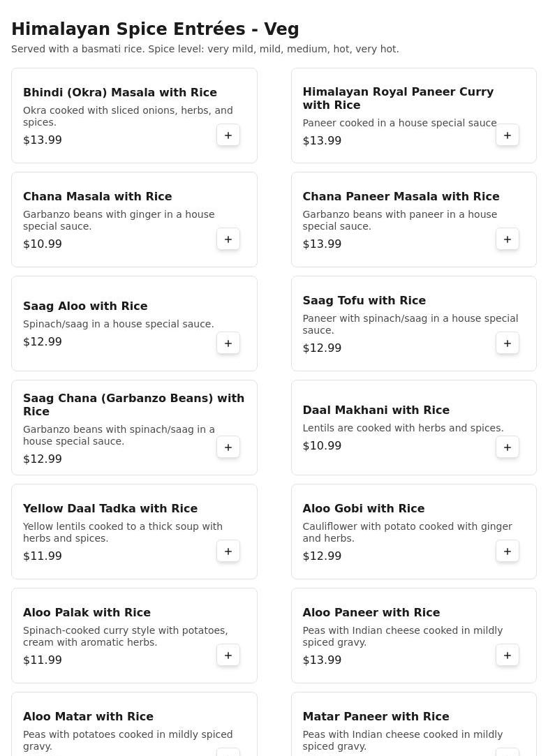This screenshot has height=756, width=548.
Task: Add Yellow Daal Tadka with Rice
Action: pyautogui.click(x=228, y=551)
